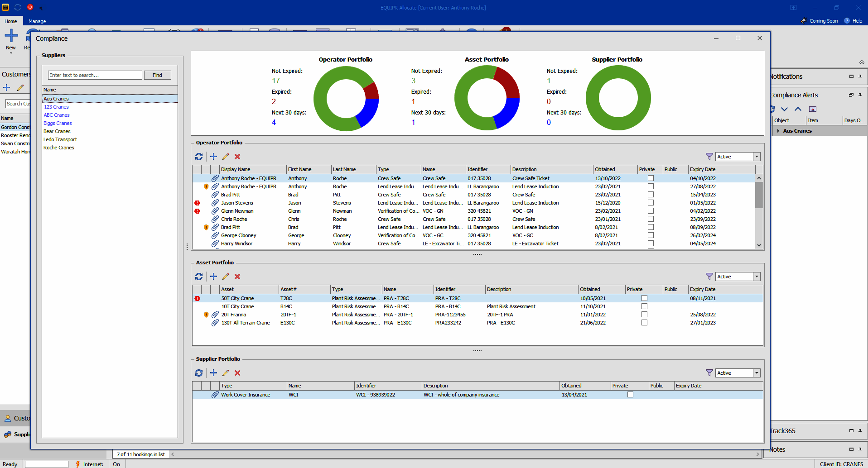Delete selected Supplier Portfolio record
The width and height of the screenshot is (868, 468).
click(237, 373)
